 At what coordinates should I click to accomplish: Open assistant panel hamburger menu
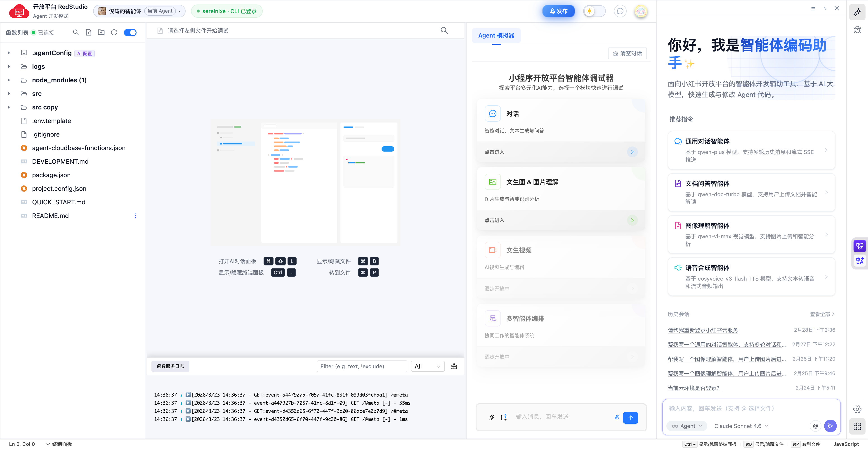(813, 8)
